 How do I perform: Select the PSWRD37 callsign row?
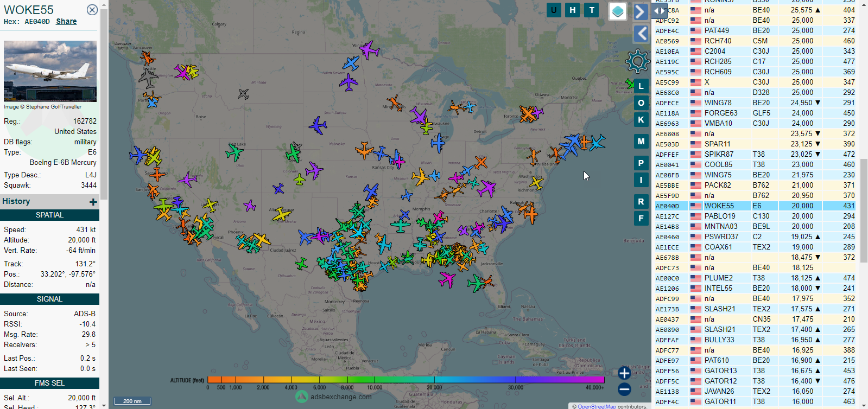tap(755, 237)
